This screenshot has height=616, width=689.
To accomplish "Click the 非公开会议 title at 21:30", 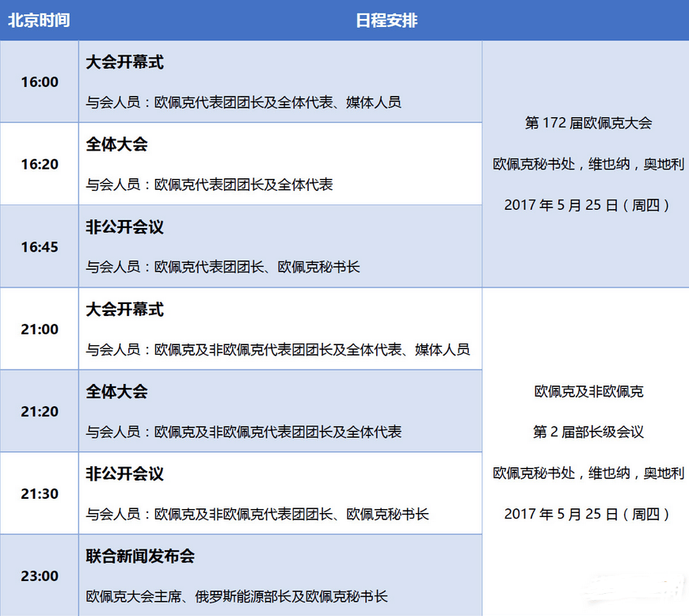I will (125, 473).
